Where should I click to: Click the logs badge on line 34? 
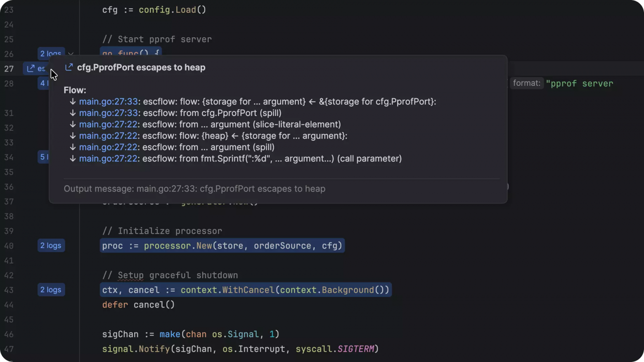pos(43,157)
